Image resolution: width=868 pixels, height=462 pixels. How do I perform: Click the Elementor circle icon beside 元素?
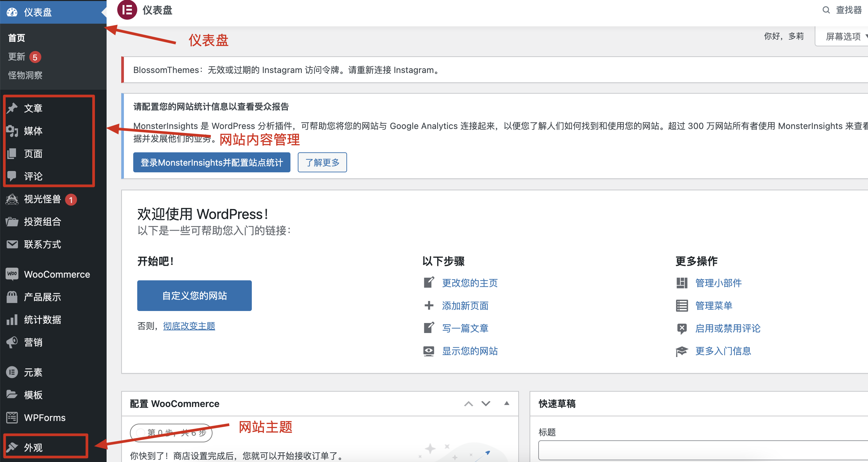[12, 372]
